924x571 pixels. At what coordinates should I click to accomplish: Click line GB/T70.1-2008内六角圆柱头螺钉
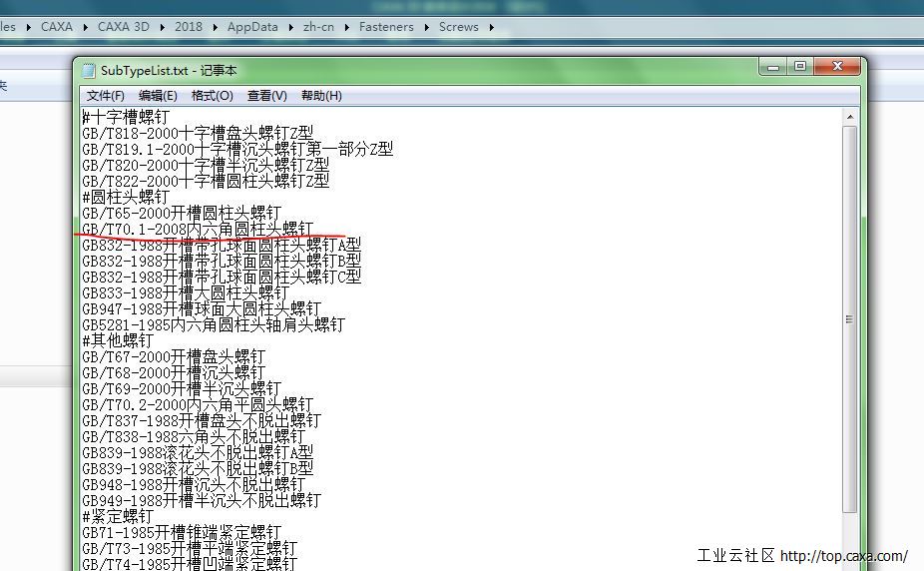coord(198,229)
